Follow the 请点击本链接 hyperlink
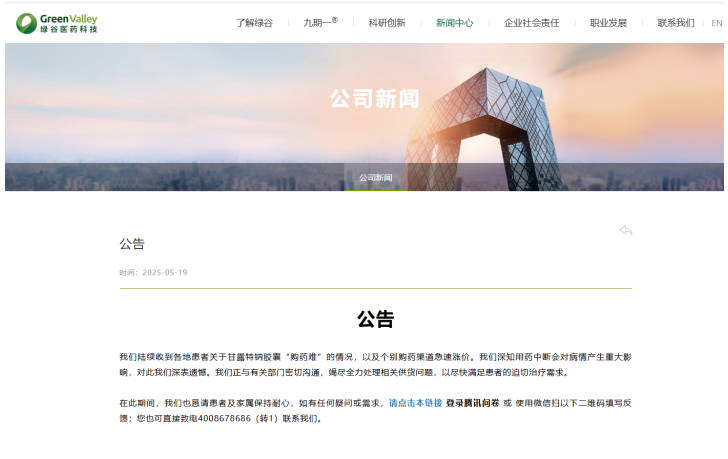 pos(416,403)
